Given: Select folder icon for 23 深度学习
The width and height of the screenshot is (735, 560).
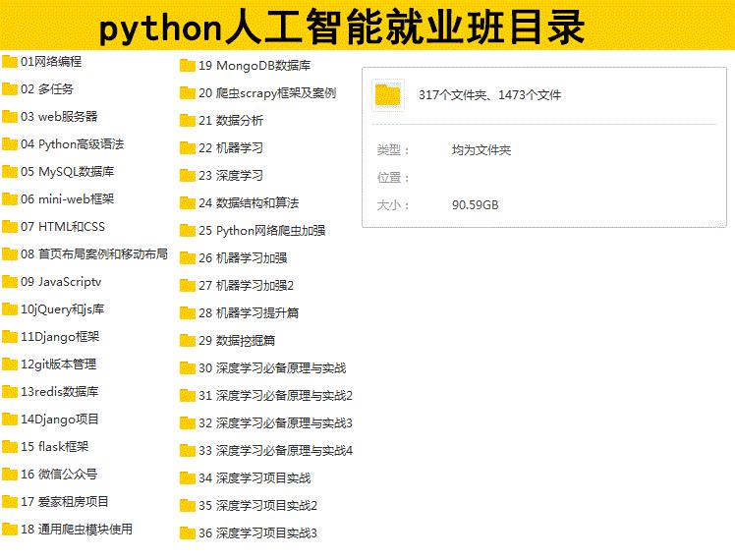Looking at the screenshot, I should [x=188, y=176].
